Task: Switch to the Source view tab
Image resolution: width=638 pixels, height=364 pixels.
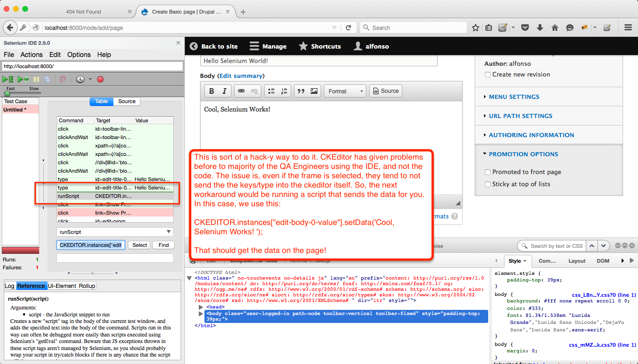Action: click(127, 101)
